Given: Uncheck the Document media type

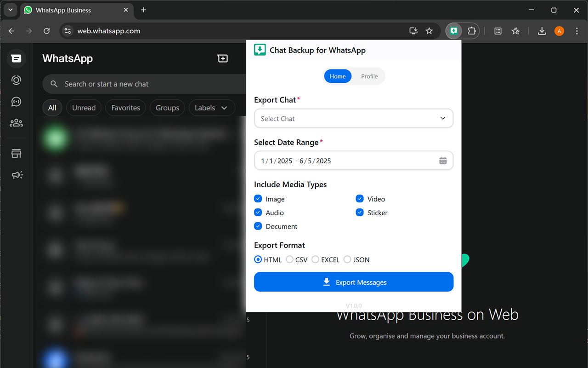Looking at the screenshot, I should pyautogui.click(x=258, y=226).
